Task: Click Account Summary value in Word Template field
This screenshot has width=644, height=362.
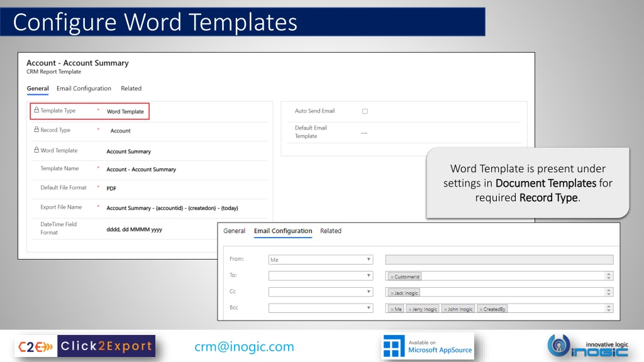Action: [x=128, y=151]
